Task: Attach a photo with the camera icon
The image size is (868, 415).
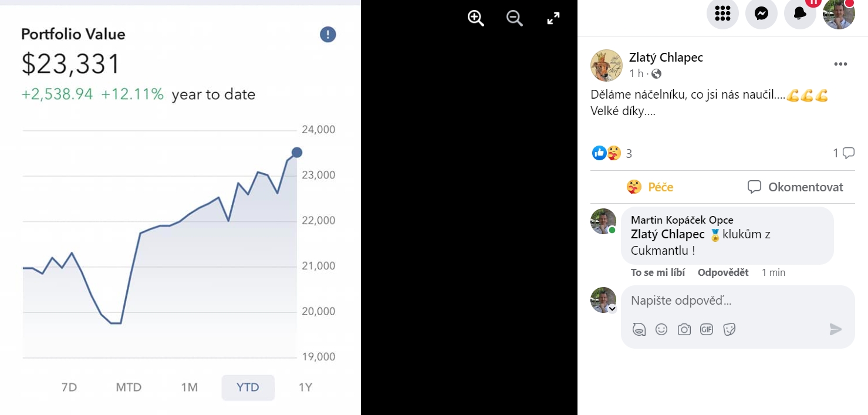Action: tap(684, 329)
